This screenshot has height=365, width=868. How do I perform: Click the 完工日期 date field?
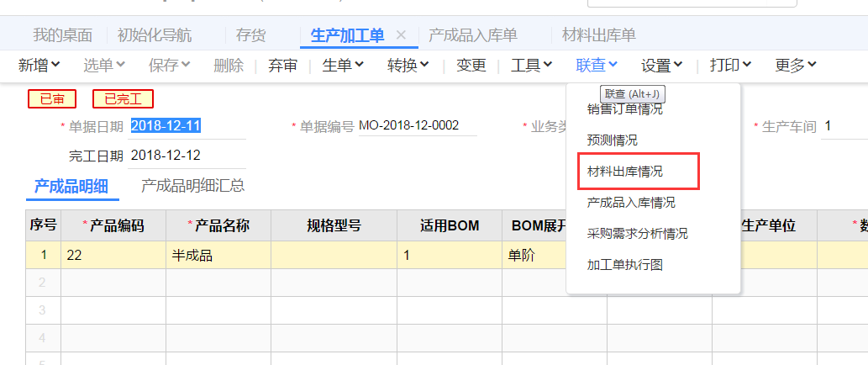point(187,156)
